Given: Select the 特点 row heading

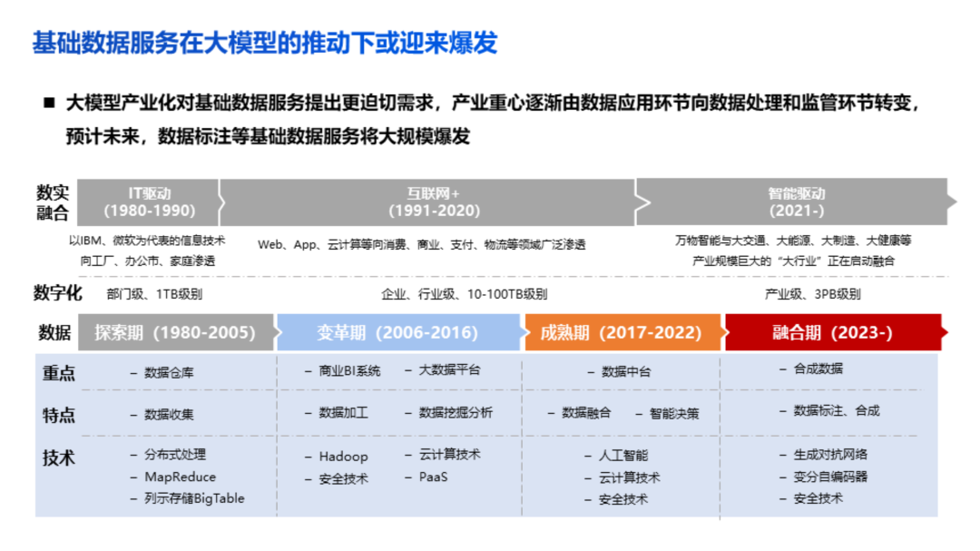Looking at the screenshot, I should pyautogui.click(x=59, y=415).
